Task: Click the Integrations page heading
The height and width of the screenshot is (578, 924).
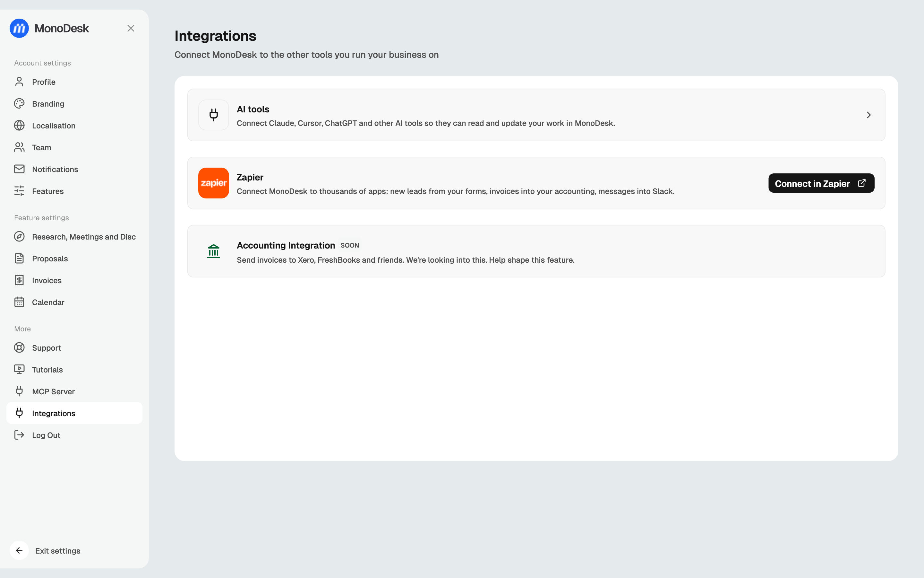Action: [215, 36]
